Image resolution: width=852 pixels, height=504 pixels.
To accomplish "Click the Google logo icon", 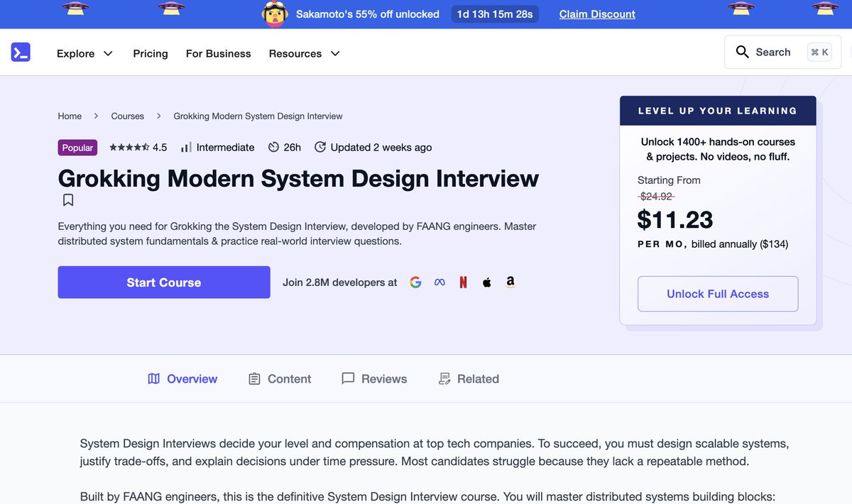I will tap(415, 283).
